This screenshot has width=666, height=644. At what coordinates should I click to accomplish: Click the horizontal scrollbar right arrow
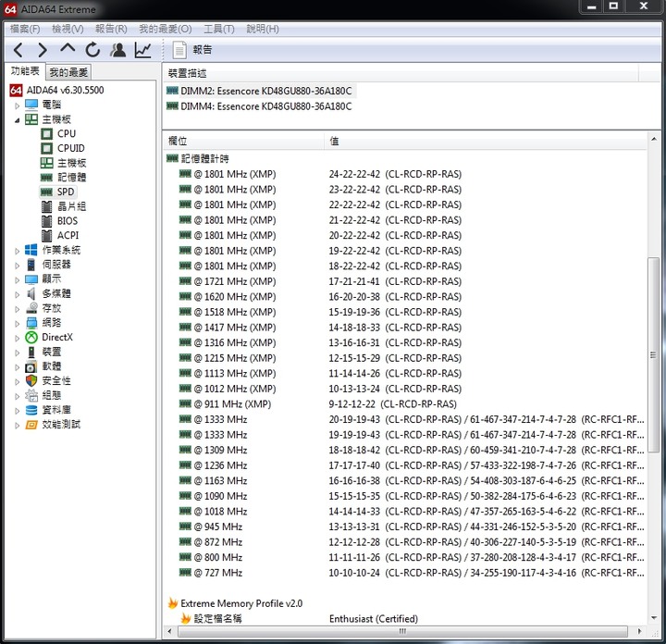click(639, 631)
